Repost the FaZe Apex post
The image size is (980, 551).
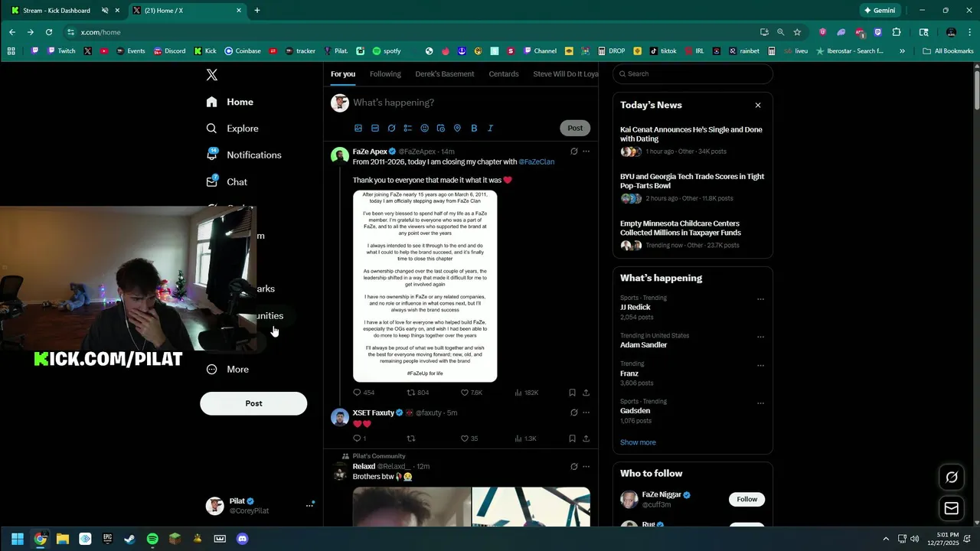click(417, 393)
